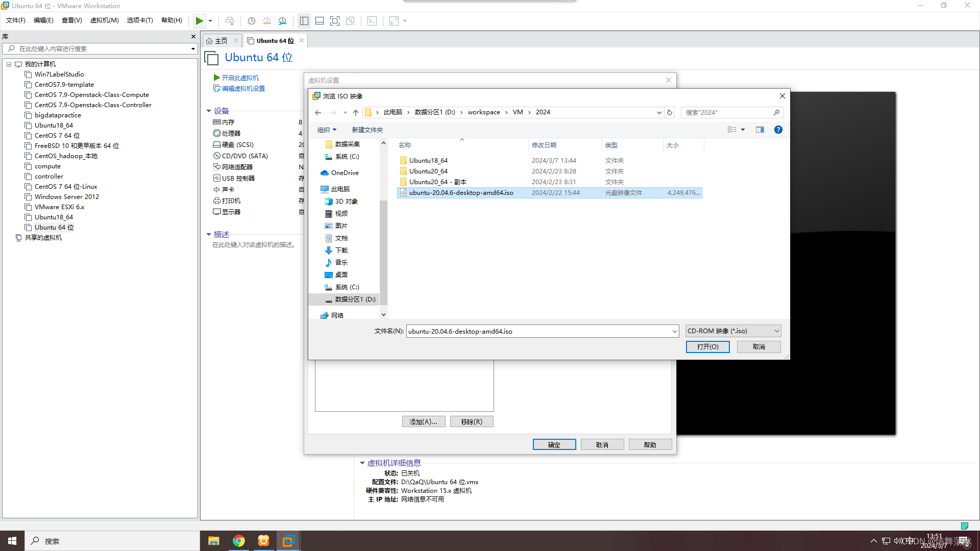Click the 编辑虚拟机设置 link

coord(243,88)
